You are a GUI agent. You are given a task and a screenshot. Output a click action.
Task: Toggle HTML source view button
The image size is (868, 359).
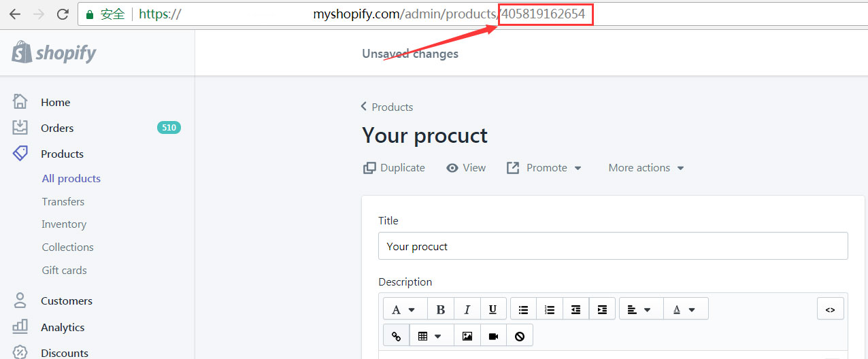830,309
